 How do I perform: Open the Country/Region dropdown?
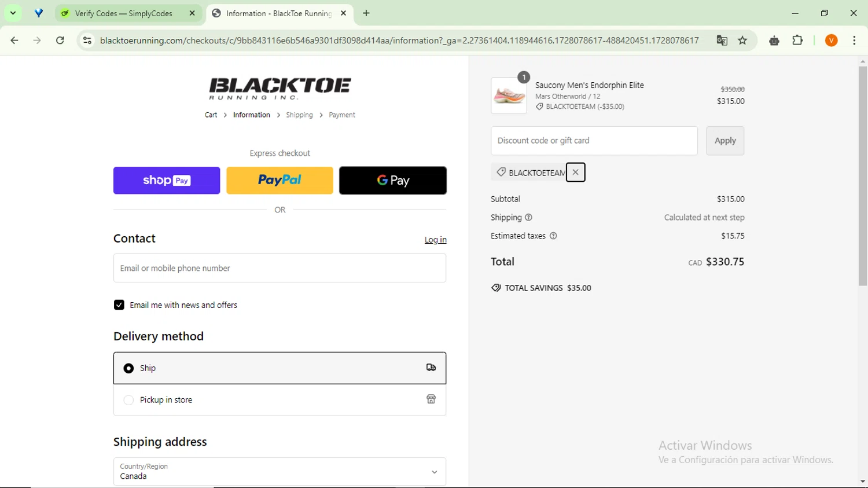(x=279, y=472)
